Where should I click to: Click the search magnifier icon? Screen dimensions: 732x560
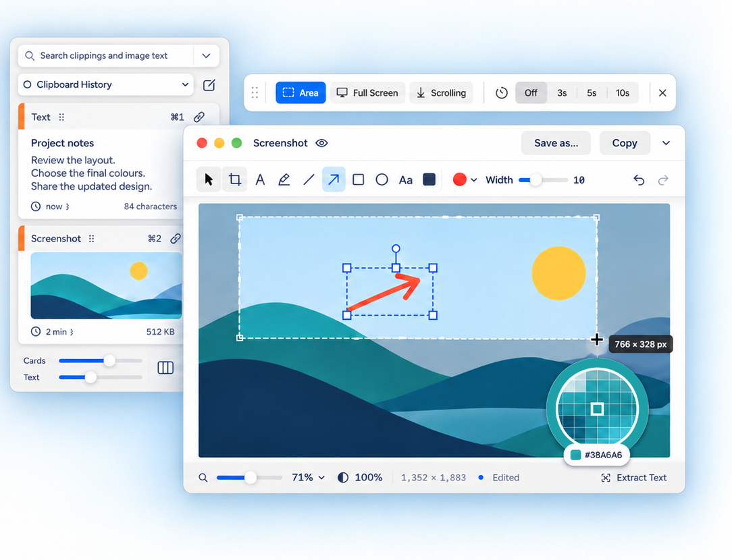[30, 56]
